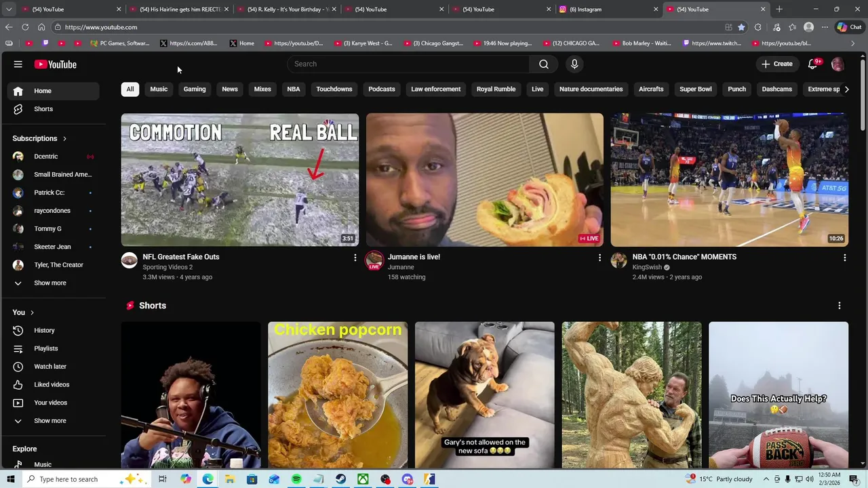The height and width of the screenshot is (488, 868).
Task: Open Your videos page
Action: 52,403
